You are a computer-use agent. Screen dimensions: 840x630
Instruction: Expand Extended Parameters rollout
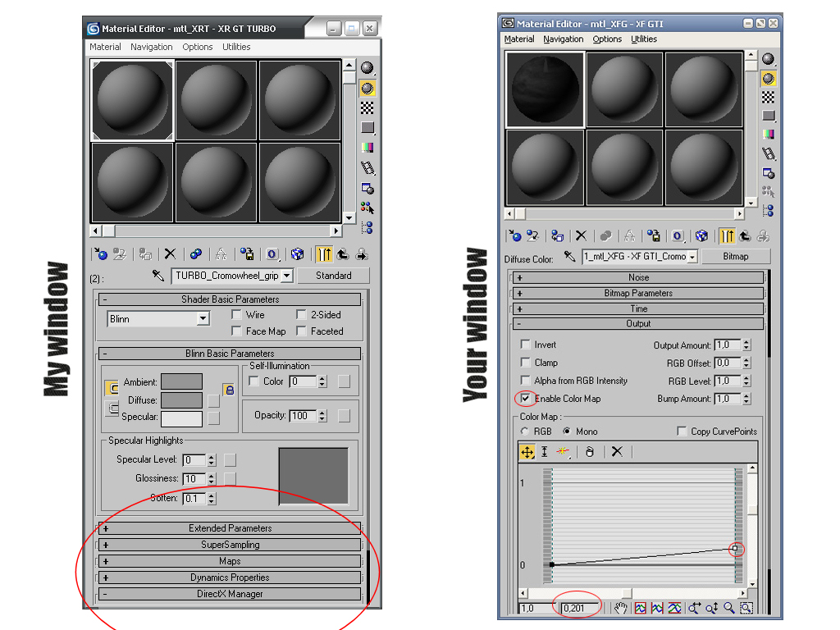(230, 528)
